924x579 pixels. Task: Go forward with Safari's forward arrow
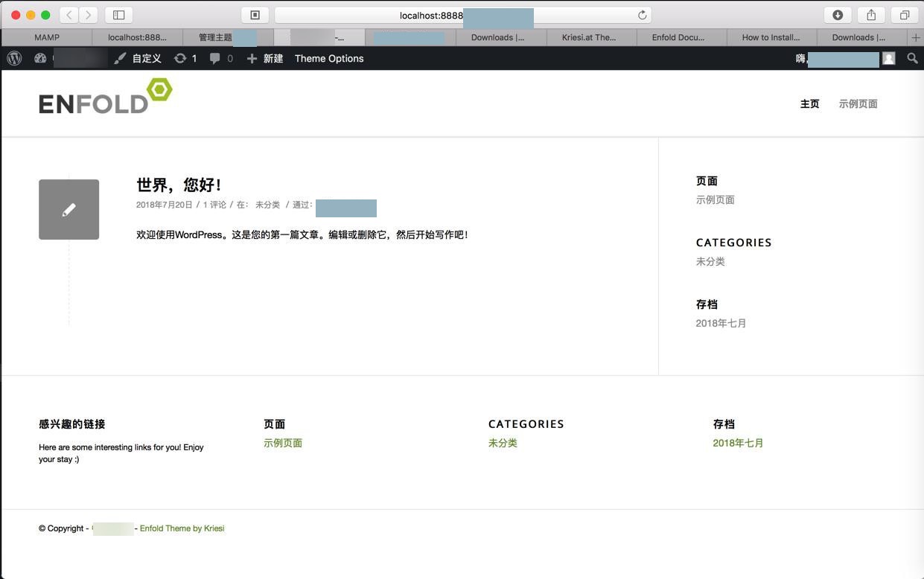[x=89, y=15]
